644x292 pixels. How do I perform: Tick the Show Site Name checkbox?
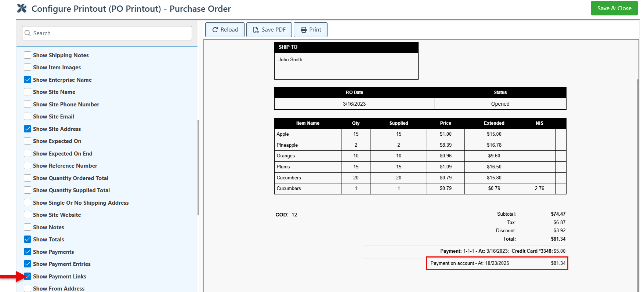pyautogui.click(x=28, y=92)
